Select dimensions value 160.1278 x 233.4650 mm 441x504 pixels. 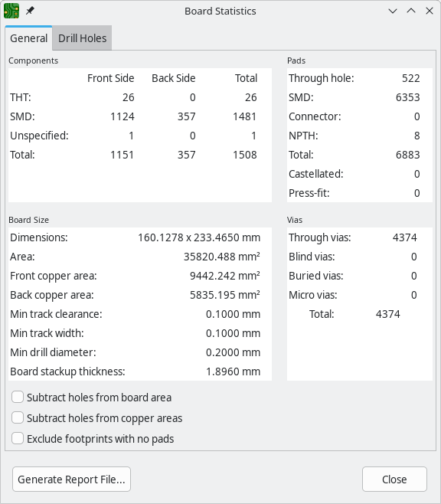click(199, 237)
